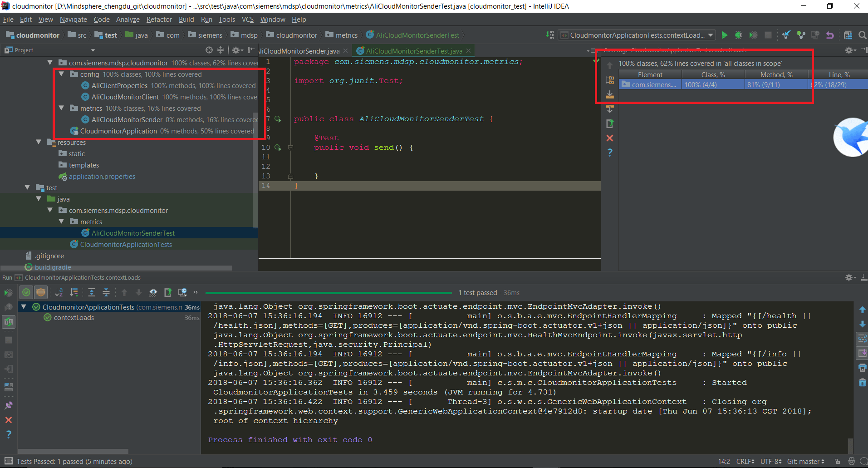The width and height of the screenshot is (868, 468).
Task: Collapse the config package in project tree
Action: click(62, 74)
